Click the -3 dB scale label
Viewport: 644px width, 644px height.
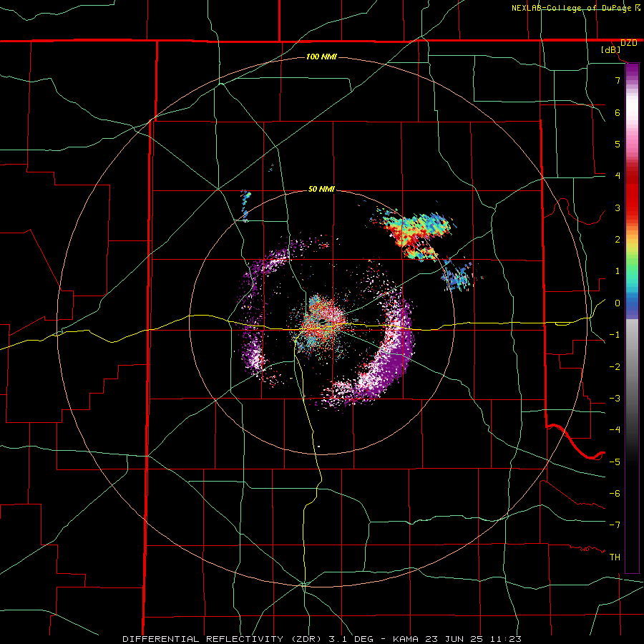coord(615,399)
